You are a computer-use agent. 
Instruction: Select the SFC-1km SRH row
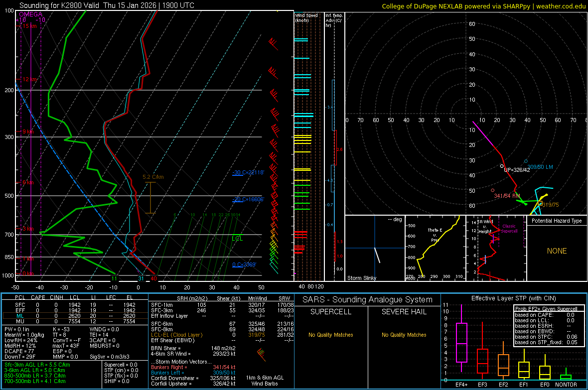click(222, 305)
